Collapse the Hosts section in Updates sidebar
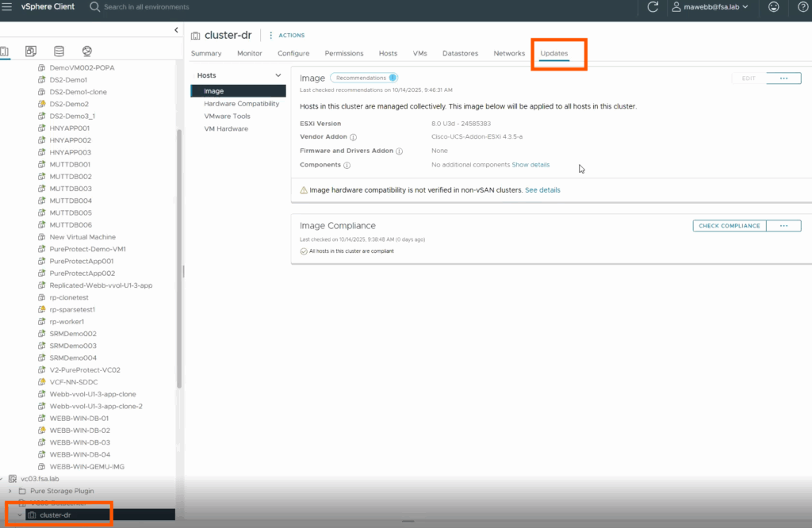This screenshot has width=812, height=528. pyautogui.click(x=278, y=75)
